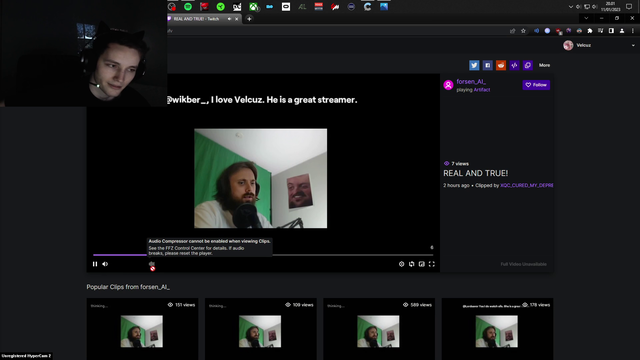Open the Xbox app from taskbar
640x360 pixels.
pos(253,7)
